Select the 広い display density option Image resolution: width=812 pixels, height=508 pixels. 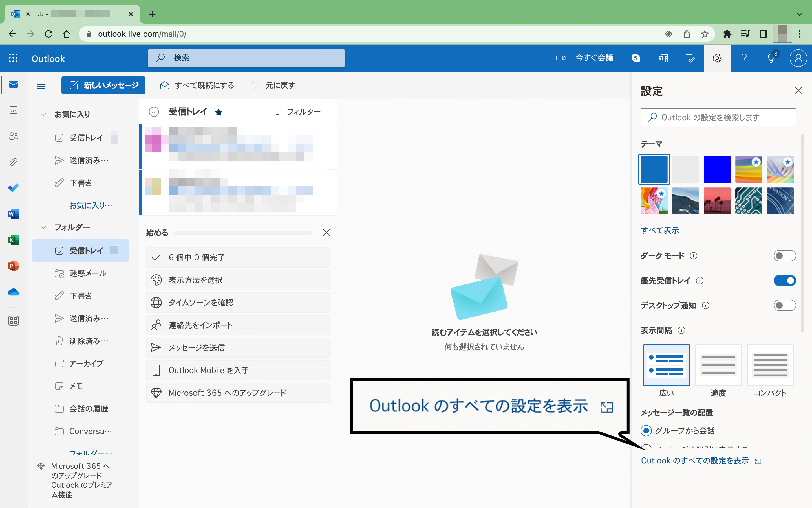(667, 365)
